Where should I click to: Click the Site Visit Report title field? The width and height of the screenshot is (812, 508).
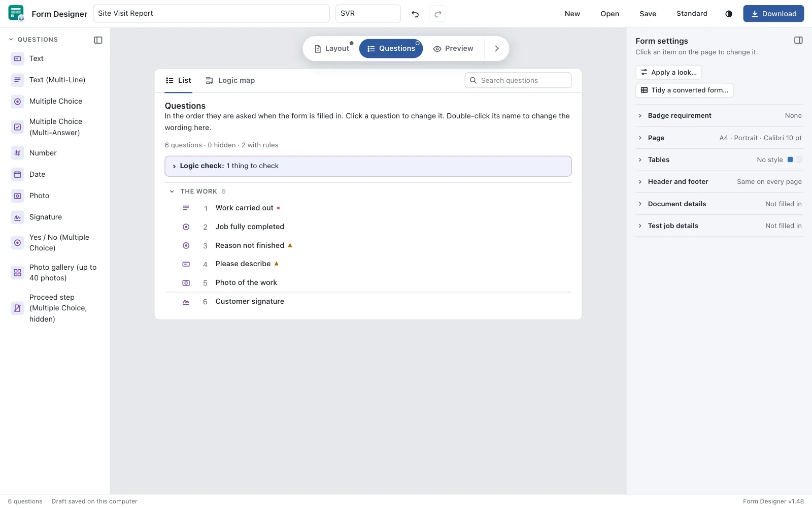[x=211, y=14]
